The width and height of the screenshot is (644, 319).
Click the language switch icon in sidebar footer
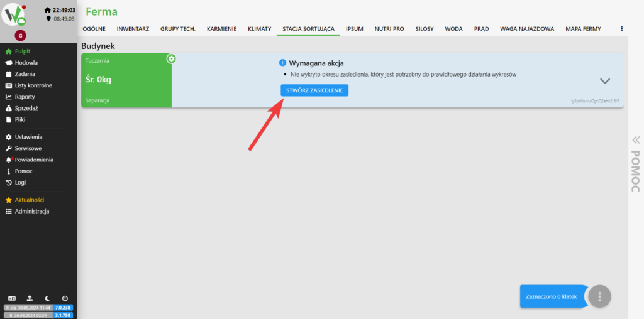point(11,298)
